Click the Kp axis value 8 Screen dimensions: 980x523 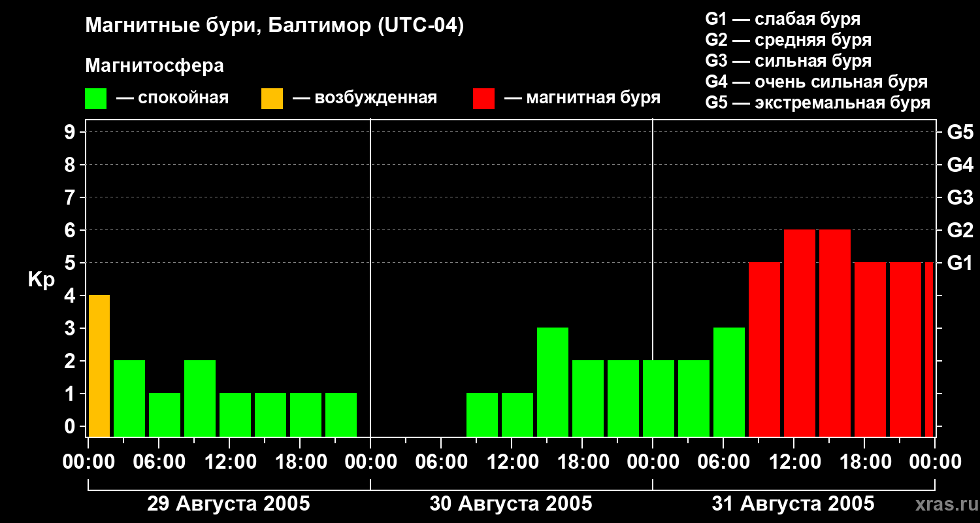(x=71, y=165)
